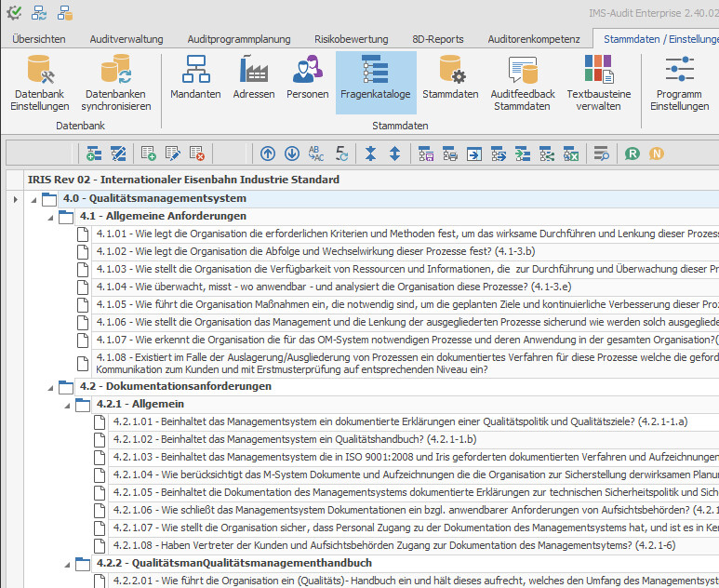The height and width of the screenshot is (588, 719).
Task: Collapse all tree nodes icon
Action: 370,154
